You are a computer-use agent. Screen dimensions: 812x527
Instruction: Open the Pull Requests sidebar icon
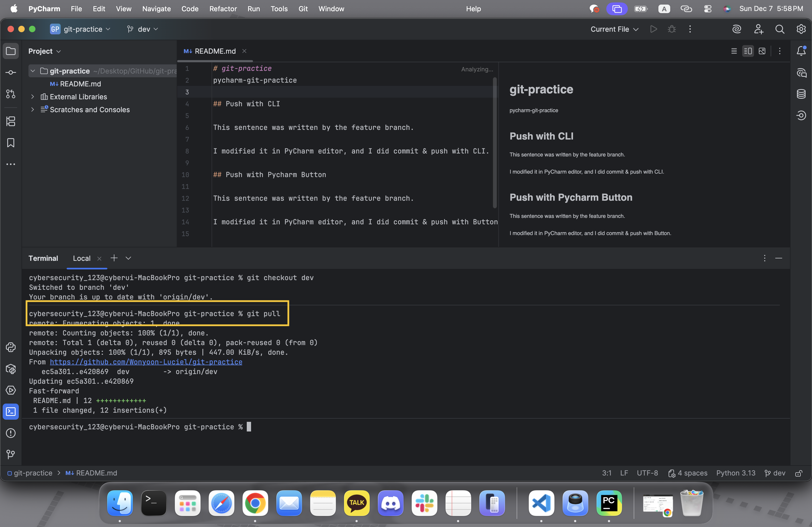click(x=10, y=94)
